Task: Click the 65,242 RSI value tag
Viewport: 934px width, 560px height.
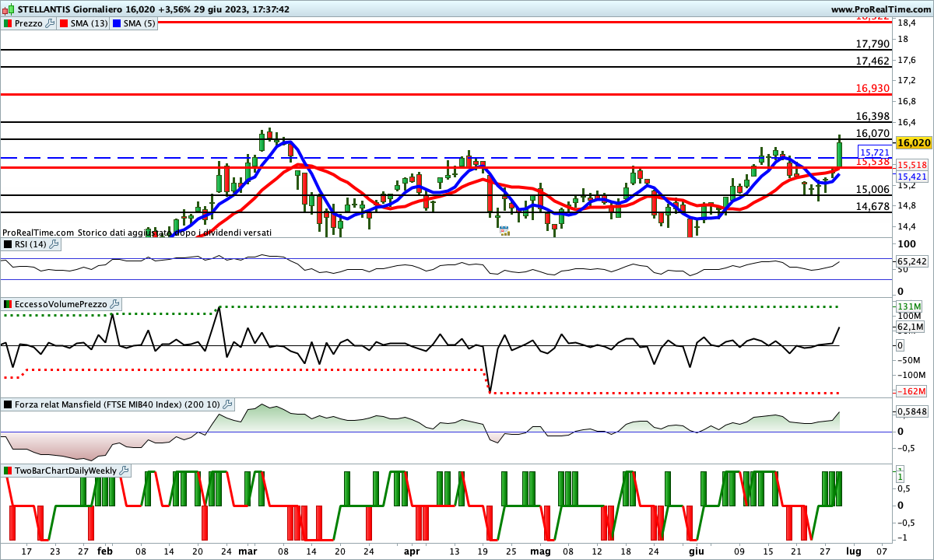Action: click(912, 261)
